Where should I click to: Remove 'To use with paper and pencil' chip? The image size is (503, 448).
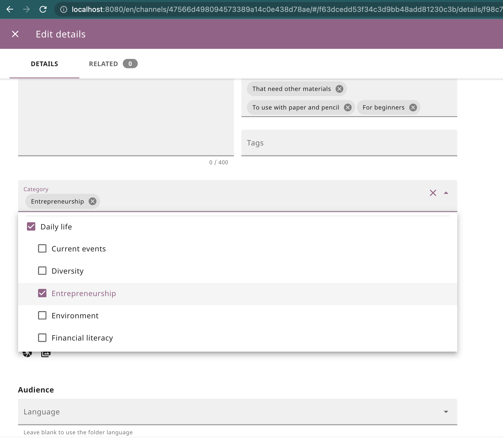pyautogui.click(x=348, y=107)
